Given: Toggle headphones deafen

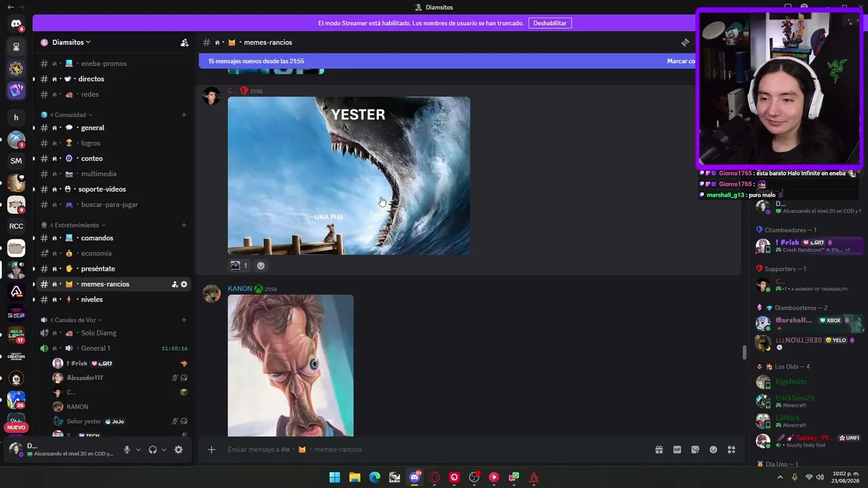Looking at the screenshot, I should (153, 449).
